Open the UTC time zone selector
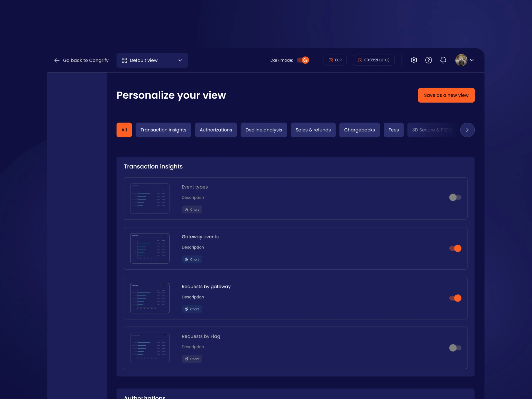 374,60
